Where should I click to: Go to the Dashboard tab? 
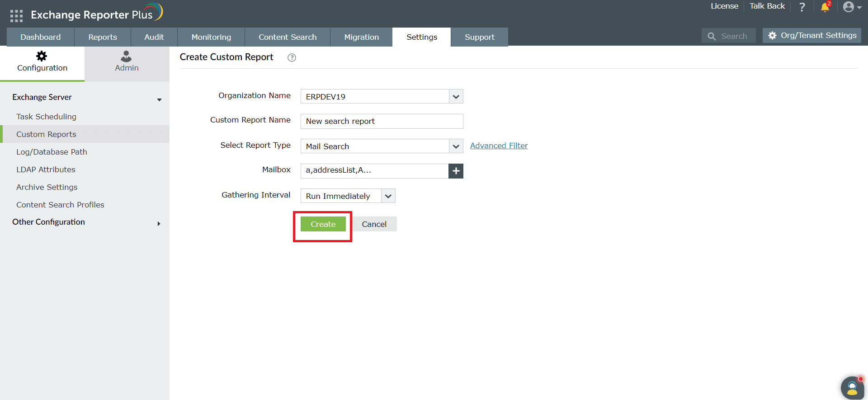(x=41, y=37)
